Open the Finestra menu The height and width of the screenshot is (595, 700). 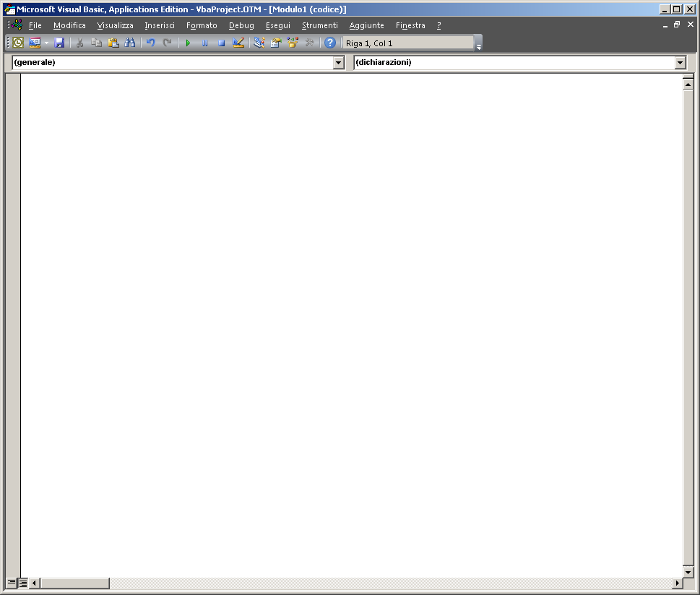click(x=410, y=25)
